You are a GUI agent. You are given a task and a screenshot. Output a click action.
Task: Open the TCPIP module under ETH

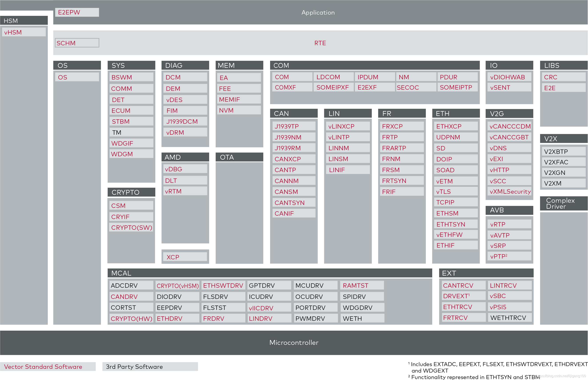455,202
